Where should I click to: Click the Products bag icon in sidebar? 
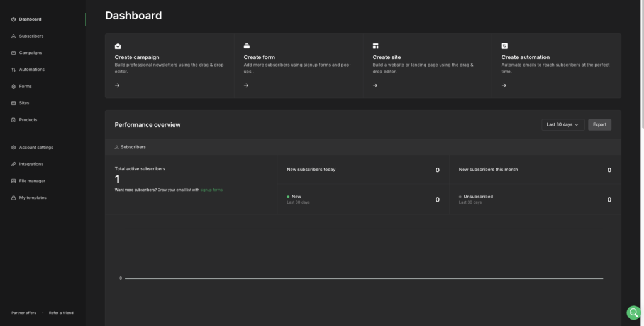(x=14, y=120)
